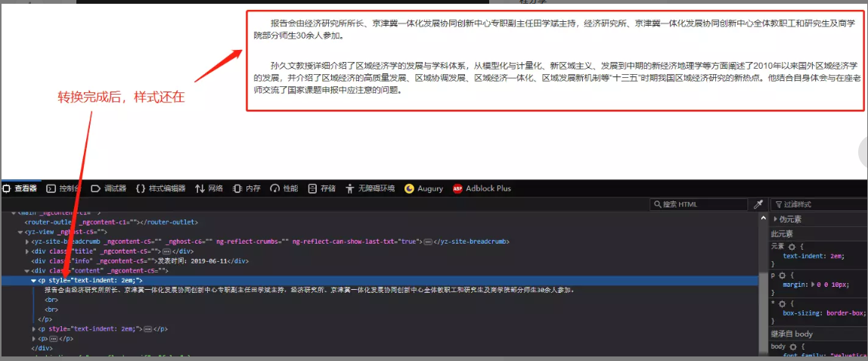868x361 pixels.
Task: Click the red ABP Adblock icon
Action: click(x=457, y=188)
